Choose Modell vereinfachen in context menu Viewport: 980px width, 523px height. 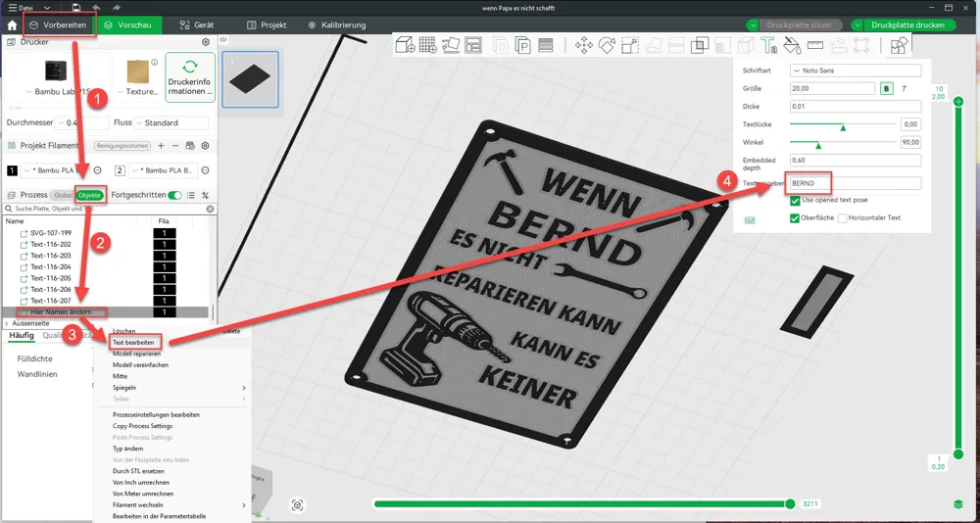(140, 365)
